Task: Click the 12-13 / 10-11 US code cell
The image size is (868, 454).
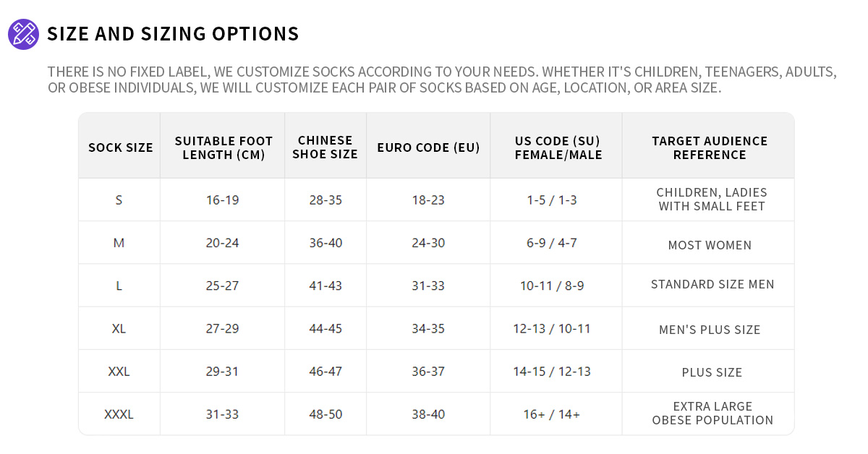Action: point(551,328)
